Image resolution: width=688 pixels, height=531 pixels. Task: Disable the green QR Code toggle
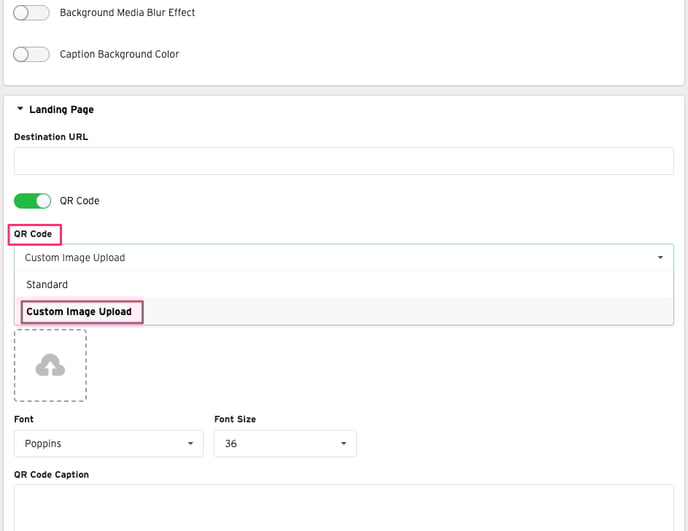click(32, 201)
